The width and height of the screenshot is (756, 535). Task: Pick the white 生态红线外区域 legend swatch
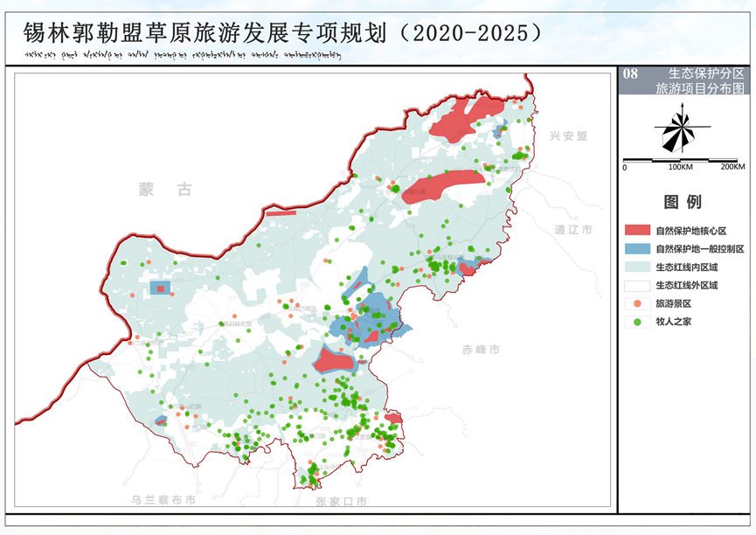click(x=637, y=285)
